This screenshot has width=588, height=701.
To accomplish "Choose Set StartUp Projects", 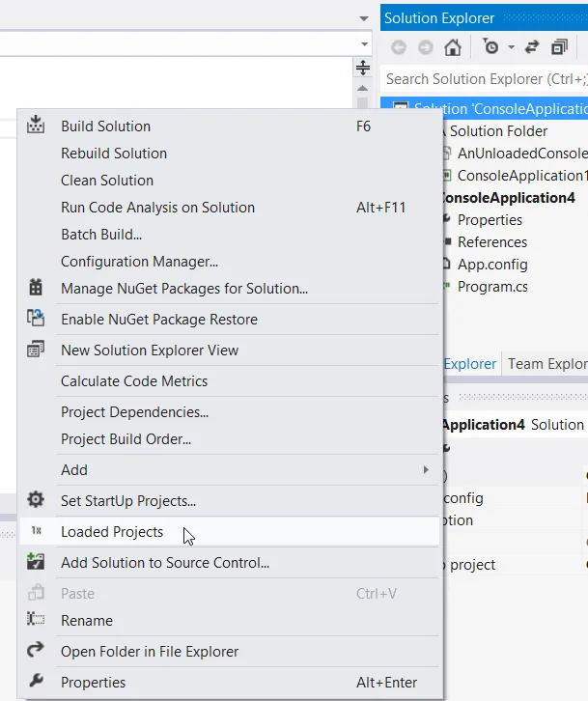I will [230, 501].
